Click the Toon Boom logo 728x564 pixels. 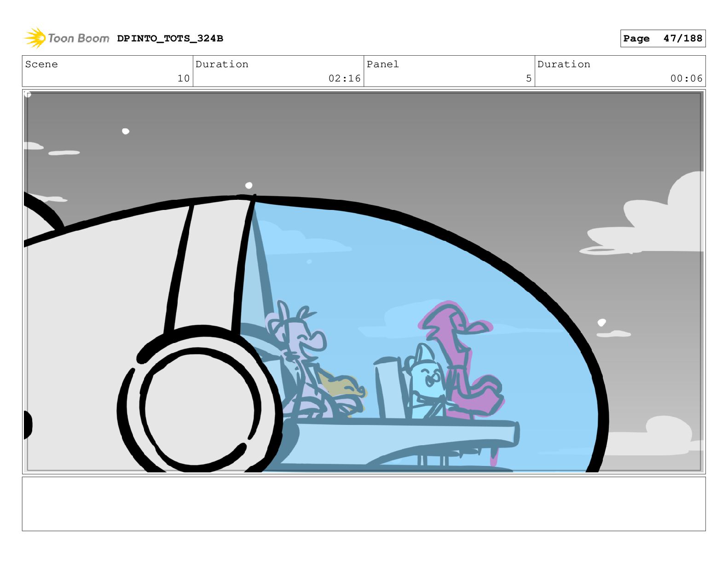click(x=66, y=38)
